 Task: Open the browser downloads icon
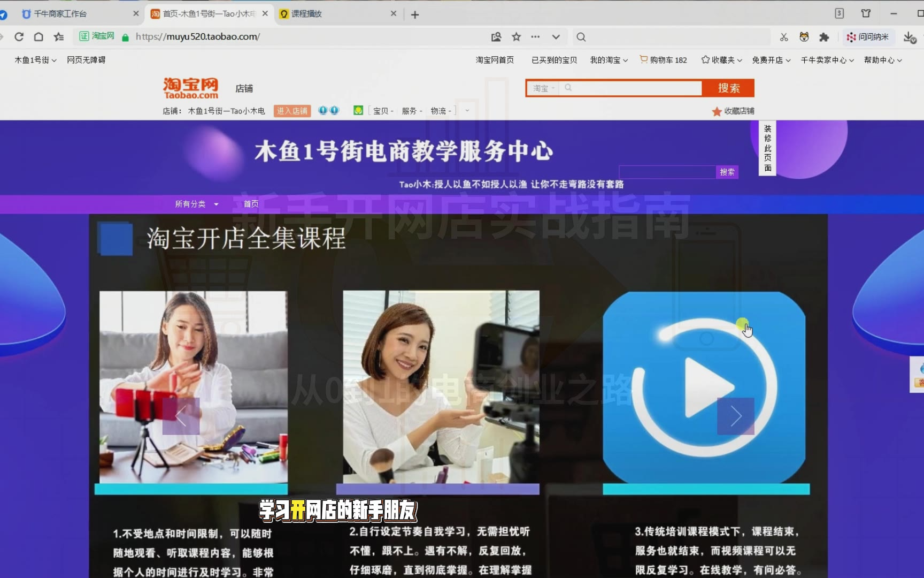[x=909, y=37]
